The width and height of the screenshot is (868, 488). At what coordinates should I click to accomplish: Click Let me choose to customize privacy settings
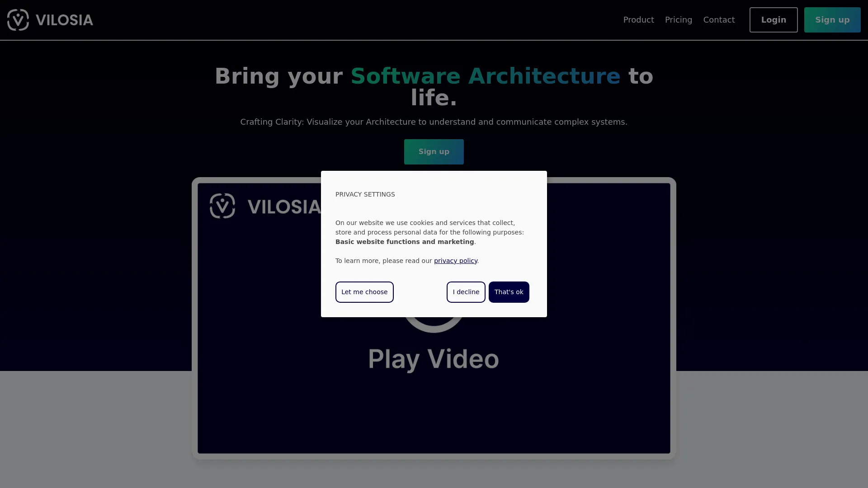click(x=364, y=292)
